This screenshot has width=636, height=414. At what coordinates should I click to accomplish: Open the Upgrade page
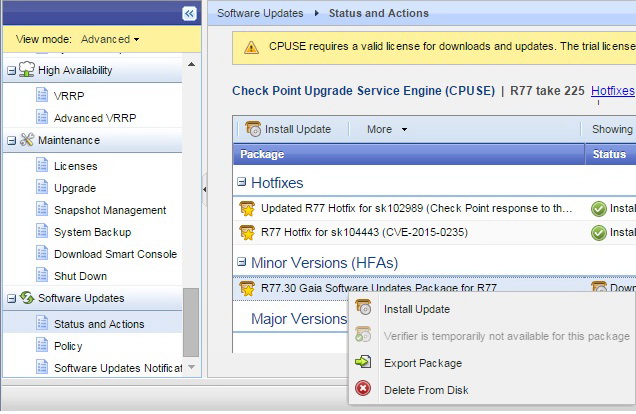coord(75,188)
